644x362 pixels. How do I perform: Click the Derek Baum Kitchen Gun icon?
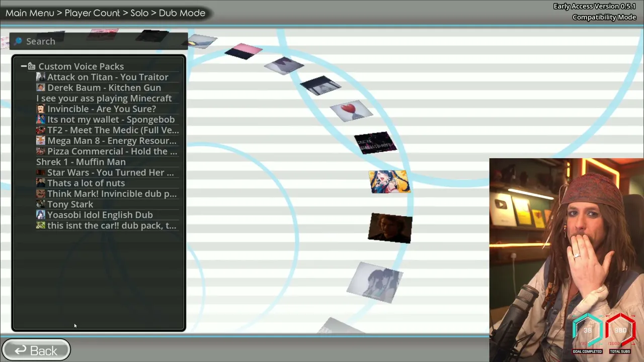(x=41, y=87)
